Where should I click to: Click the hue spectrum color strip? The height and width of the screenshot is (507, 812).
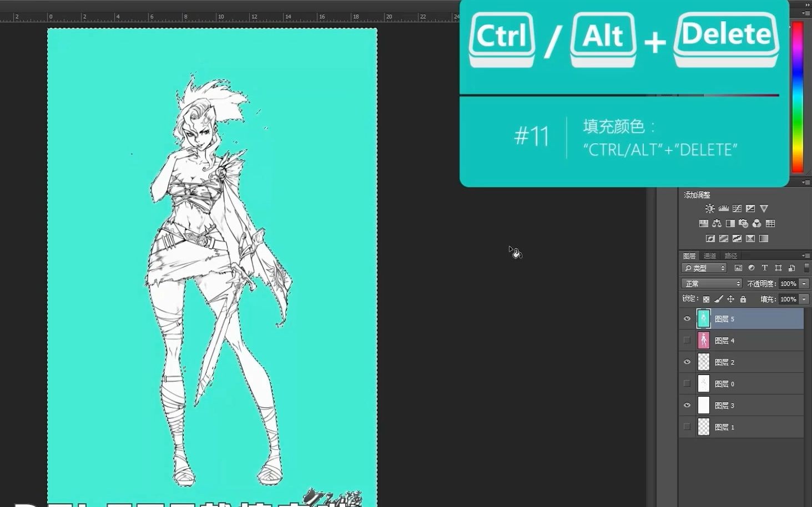pos(798,97)
